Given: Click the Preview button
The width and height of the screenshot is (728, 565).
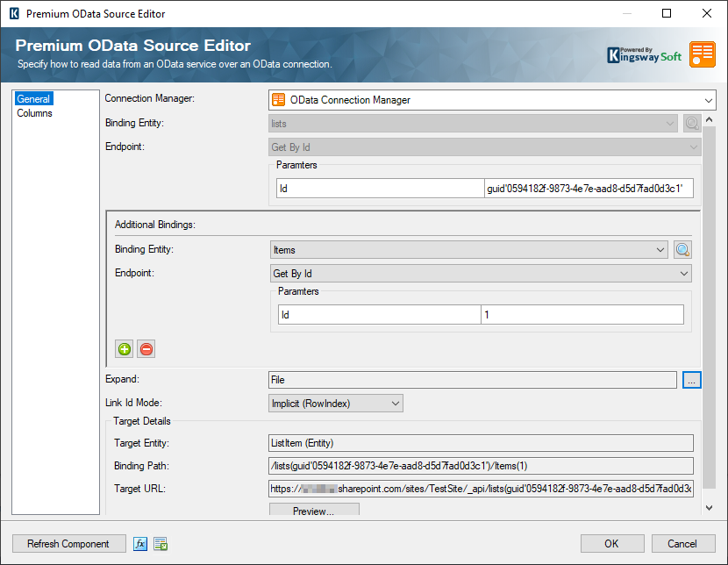Looking at the screenshot, I should click(314, 511).
